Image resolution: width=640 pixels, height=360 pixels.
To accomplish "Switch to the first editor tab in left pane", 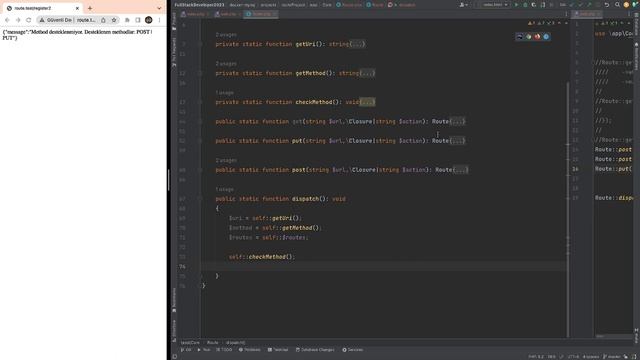I will click(x=195, y=14).
